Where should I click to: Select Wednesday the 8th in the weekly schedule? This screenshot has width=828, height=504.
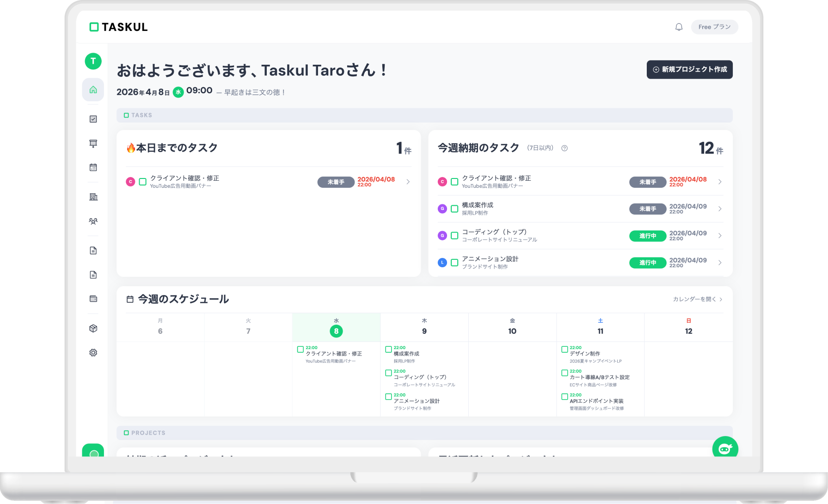click(336, 331)
